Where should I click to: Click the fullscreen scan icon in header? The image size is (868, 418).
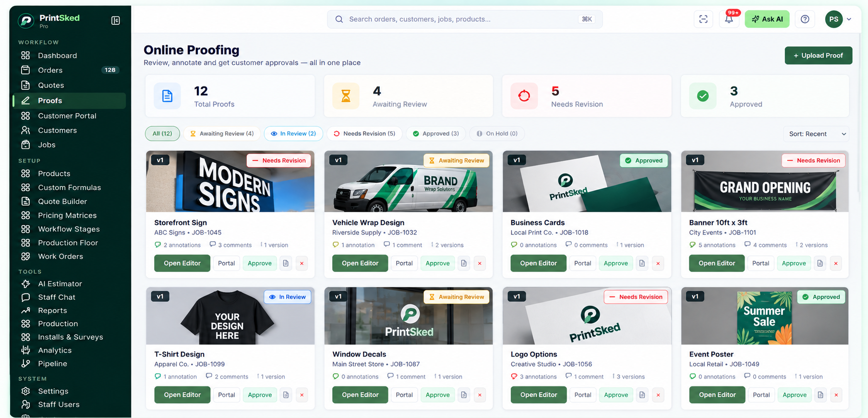point(703,19)
